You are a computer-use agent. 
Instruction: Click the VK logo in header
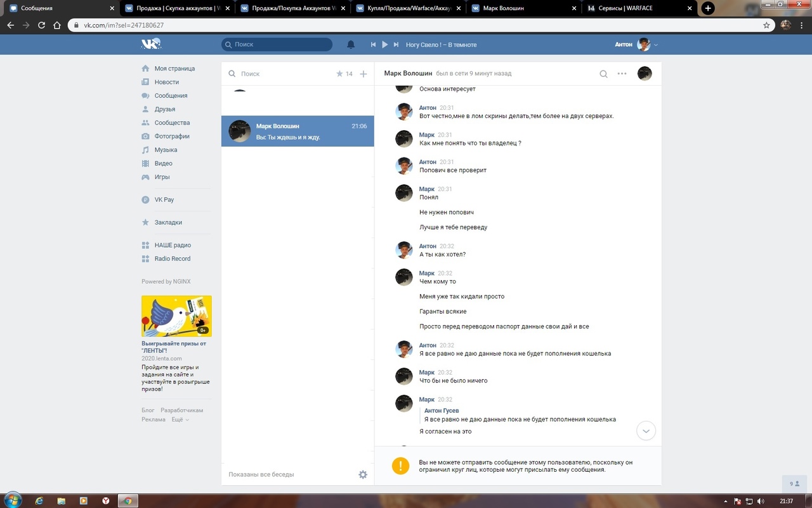(151, 44)
